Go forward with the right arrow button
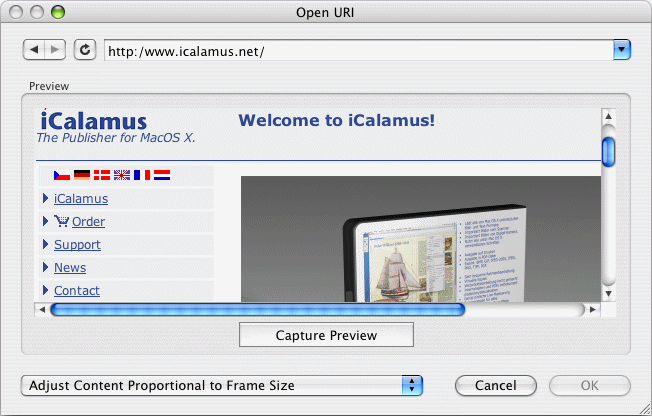 pos(55,50)
